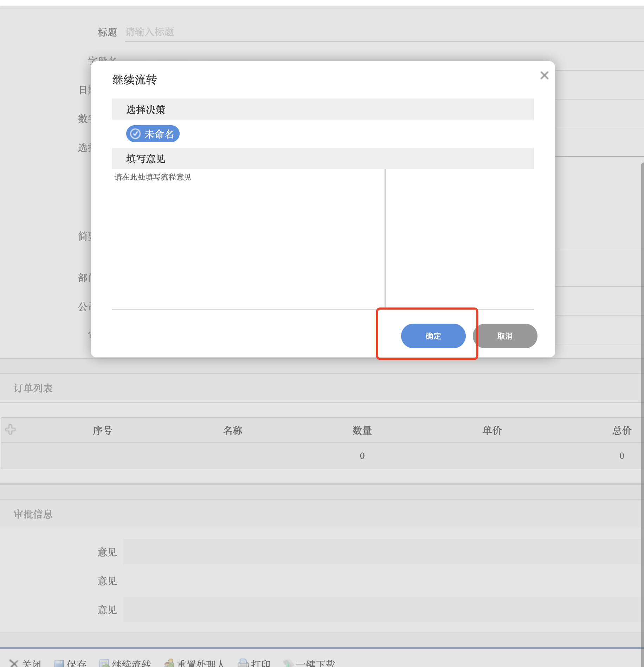Click the 确定 button in the dialog

pyautogui.click(x=433, y=336)
